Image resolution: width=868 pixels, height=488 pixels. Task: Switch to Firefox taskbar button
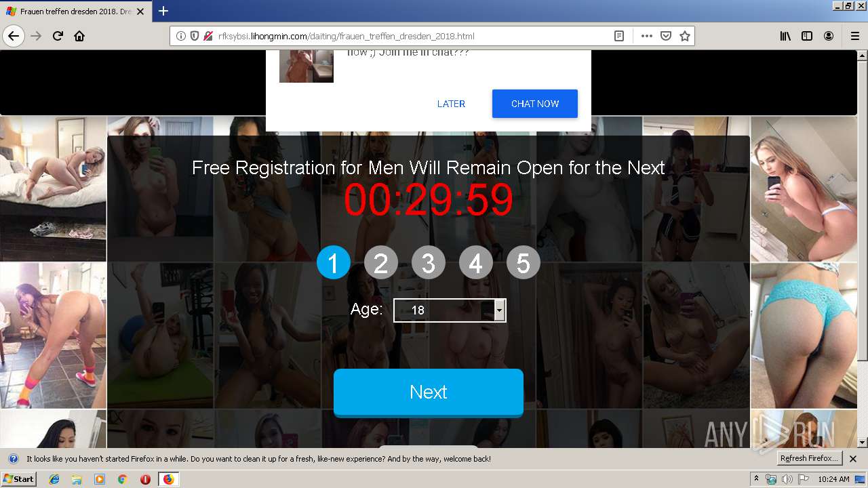point(168,479)
